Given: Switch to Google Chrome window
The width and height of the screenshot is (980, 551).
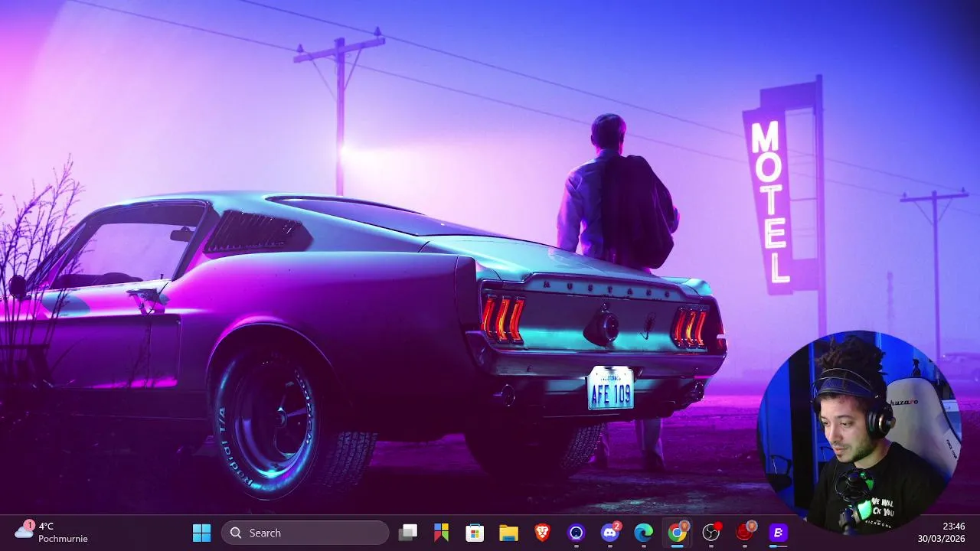Looking at the screenshot, I should (x=678, y=533).
